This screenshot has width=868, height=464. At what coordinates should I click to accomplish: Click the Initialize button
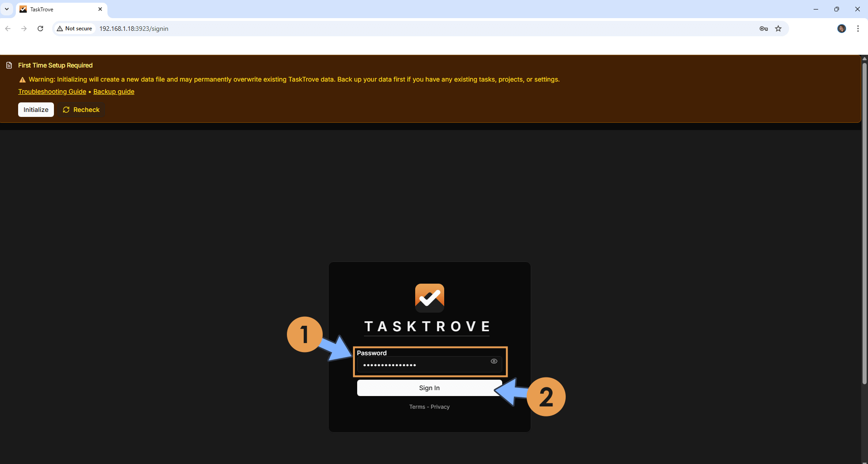(x=35, y=109)
